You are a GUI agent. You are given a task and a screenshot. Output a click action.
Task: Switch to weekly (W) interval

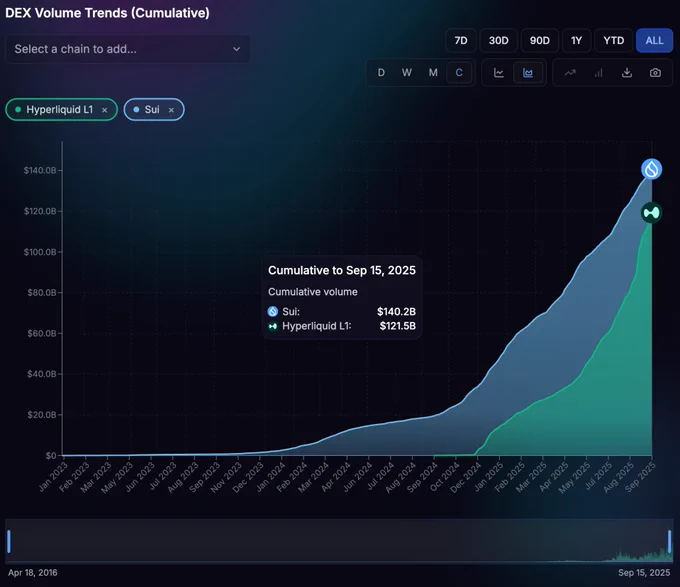click(407, 73)
